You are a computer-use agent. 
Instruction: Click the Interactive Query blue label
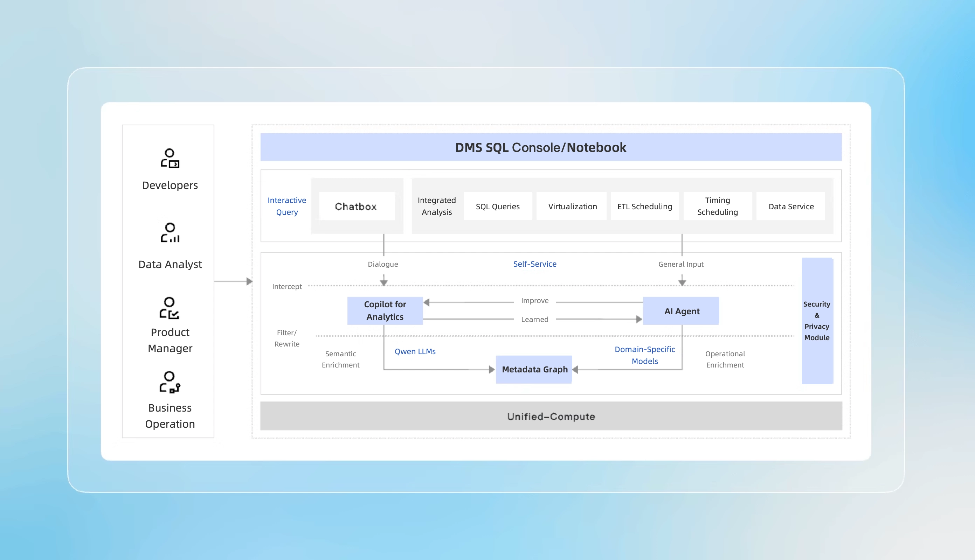click(x=287, y=206)
